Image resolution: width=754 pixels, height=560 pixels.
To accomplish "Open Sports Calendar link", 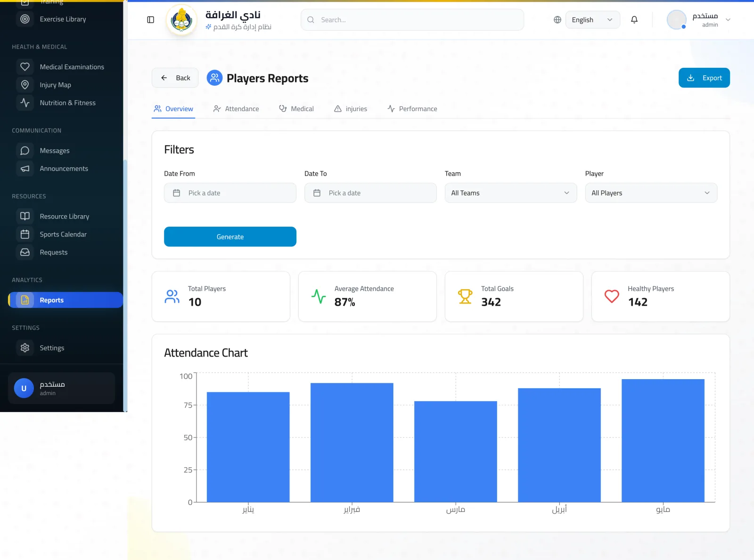I will [x=63, y=234].
